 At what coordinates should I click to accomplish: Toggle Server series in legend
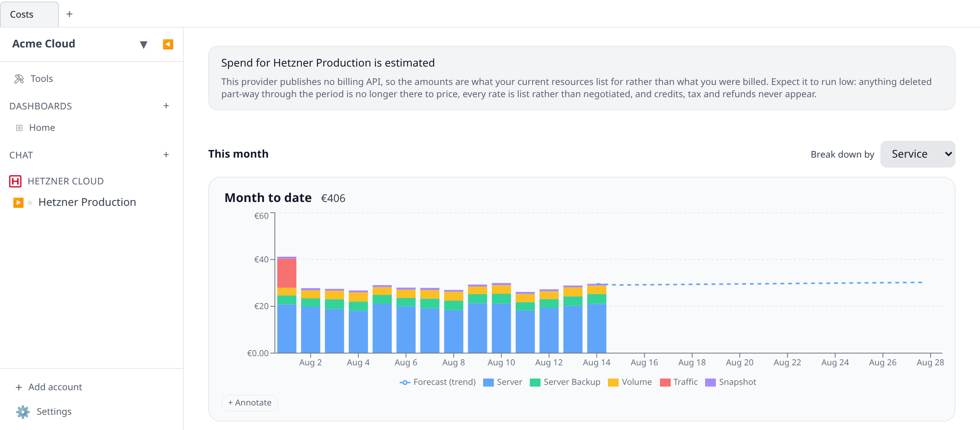point(503,382)
